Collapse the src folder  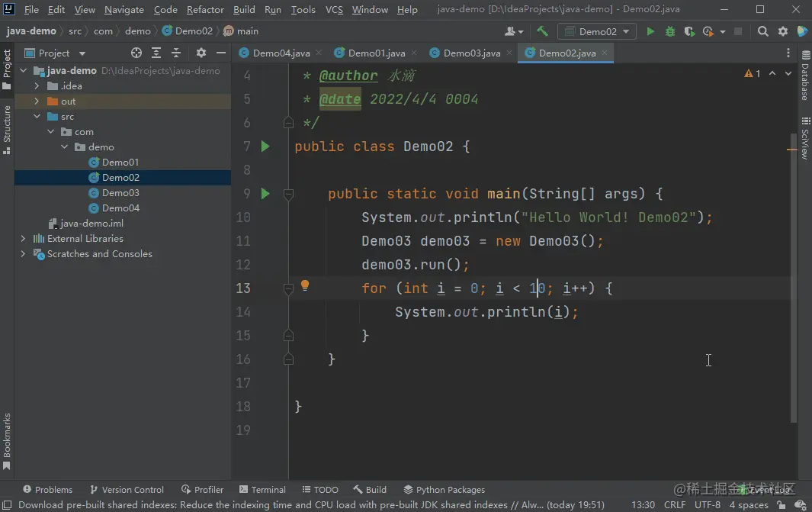coord(37,117)
